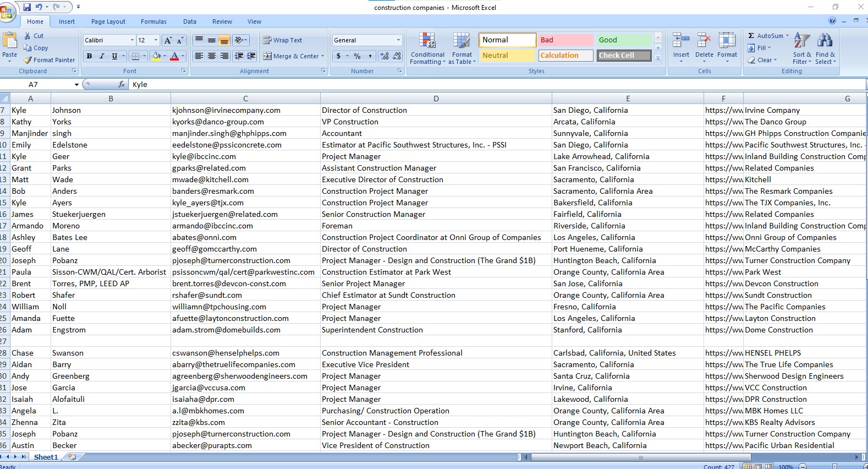Open the Name Box dropdown arrow
868x469 pixels.
(x=76, y=85)
